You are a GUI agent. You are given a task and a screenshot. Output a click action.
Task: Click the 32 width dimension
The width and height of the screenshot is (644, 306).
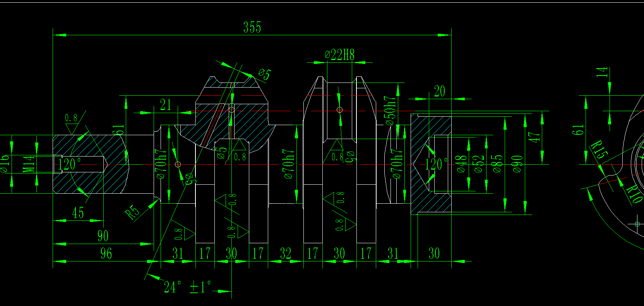tap(286, 253)
